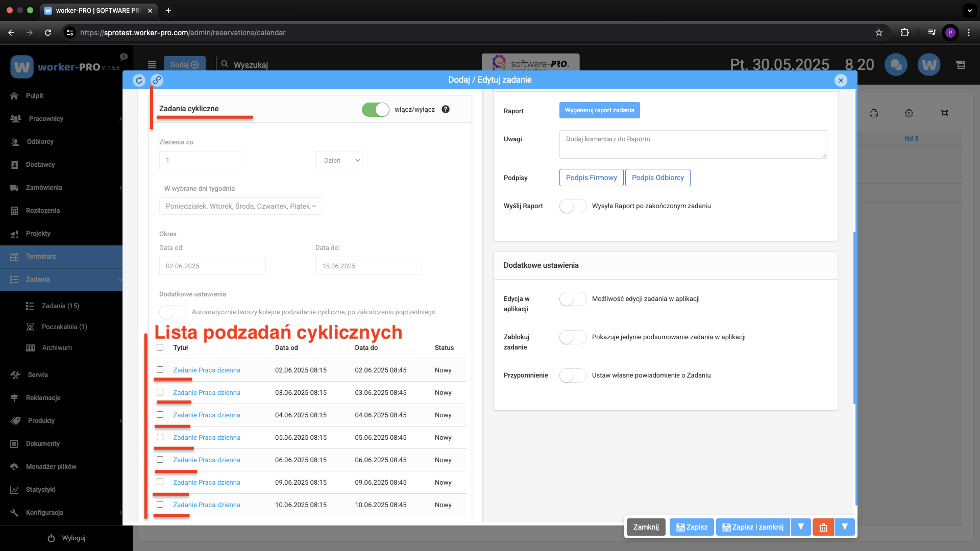
Task: Open calendar settings gear icon
Action: point(909,113)
